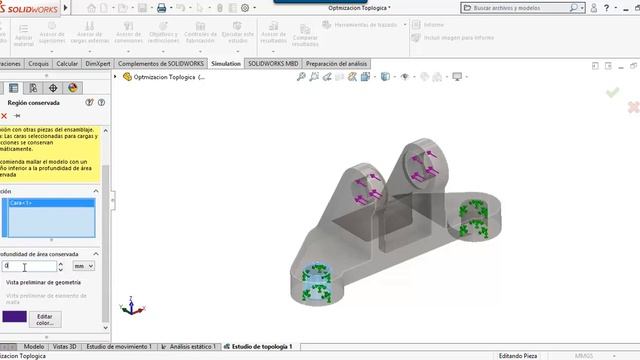Open the PropertyManager tab icon
This screenshot has width=640, height=360.
pos(13,88)
